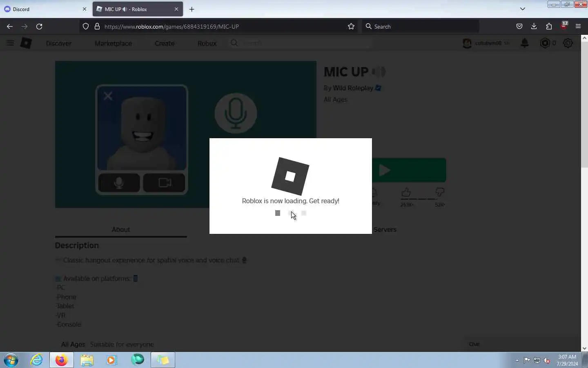Show hidden system tray icons
The image size is (588, 368).
pos(517,361)
